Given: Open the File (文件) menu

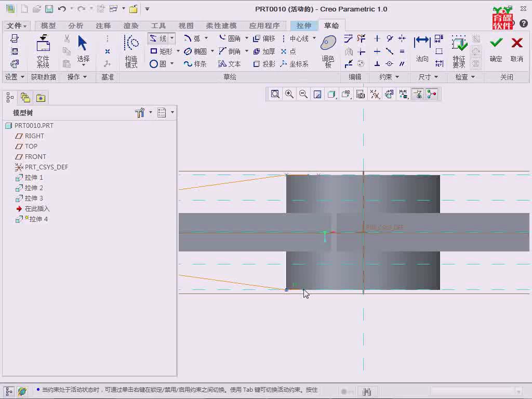Looking at the screenshot, I should pyautogui.click(x=16, y=25).
